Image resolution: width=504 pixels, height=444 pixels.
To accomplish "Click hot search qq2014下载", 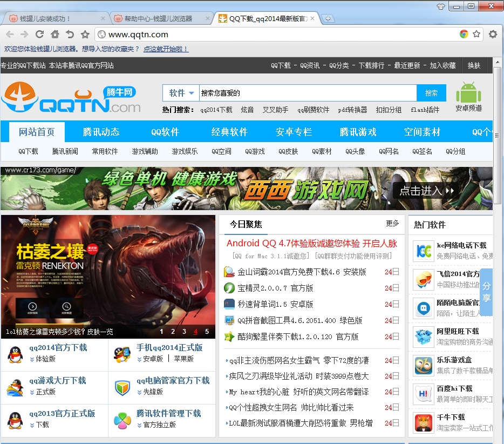I will [216, 110].
